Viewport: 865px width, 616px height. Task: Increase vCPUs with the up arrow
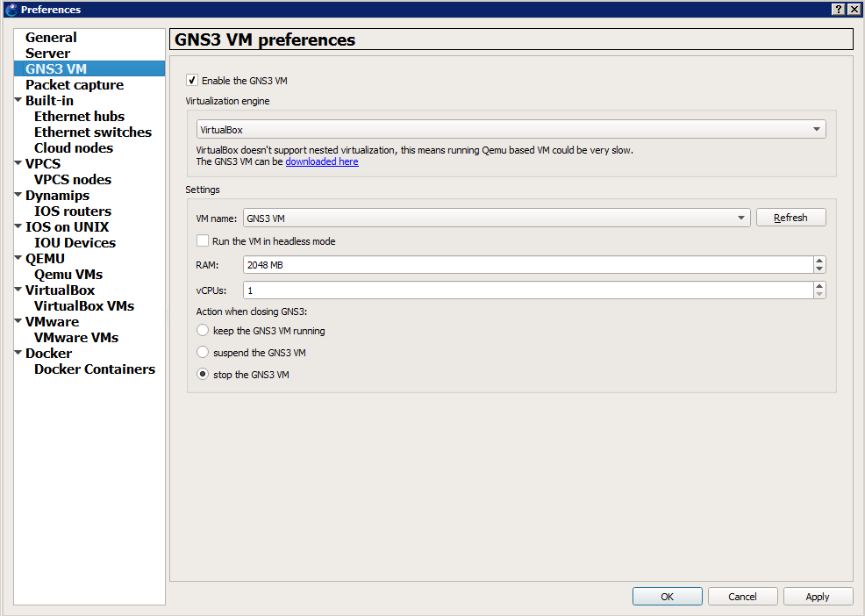[819, 286]
